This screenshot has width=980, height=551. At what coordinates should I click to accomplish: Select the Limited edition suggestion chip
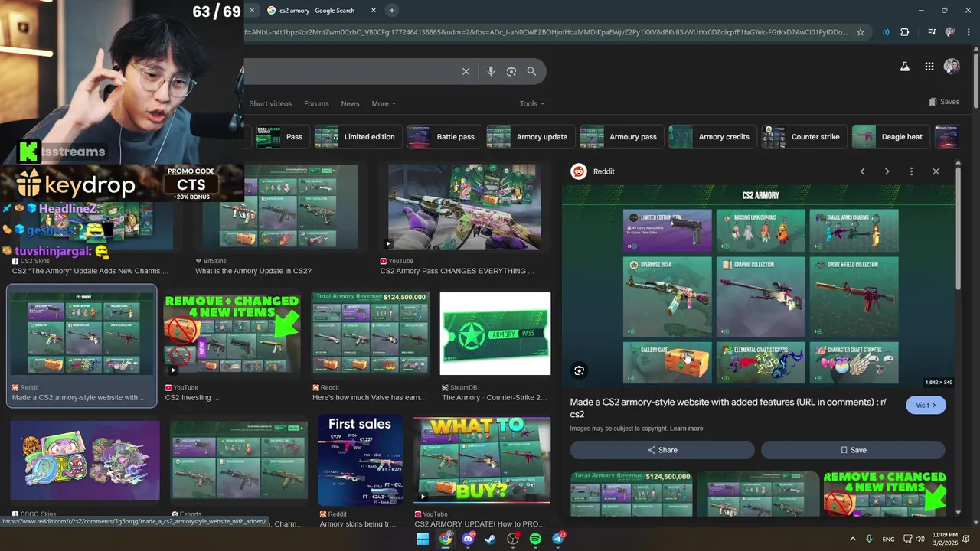click(x=357, y=137)
